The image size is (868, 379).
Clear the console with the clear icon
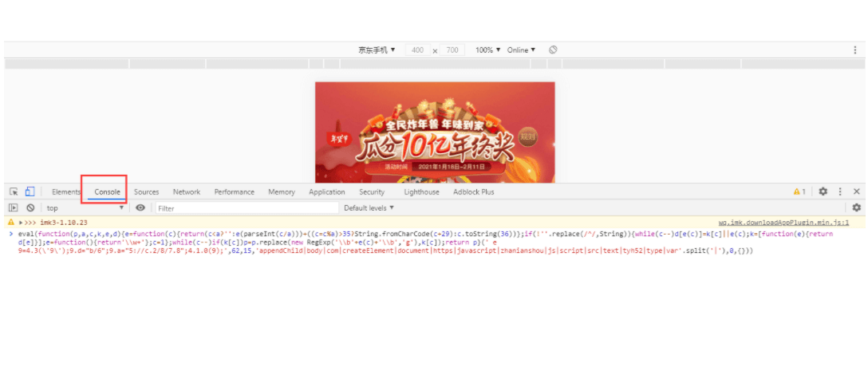[x=30, y=207]
